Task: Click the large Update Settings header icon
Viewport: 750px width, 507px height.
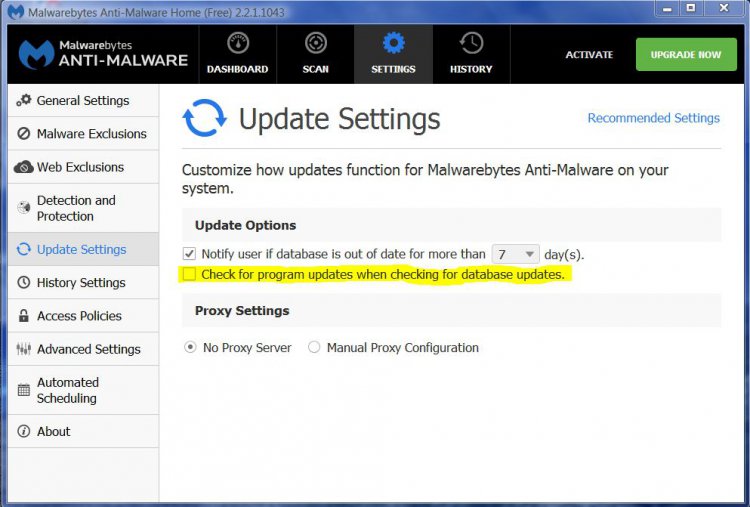Action: [x=204, y=118]
